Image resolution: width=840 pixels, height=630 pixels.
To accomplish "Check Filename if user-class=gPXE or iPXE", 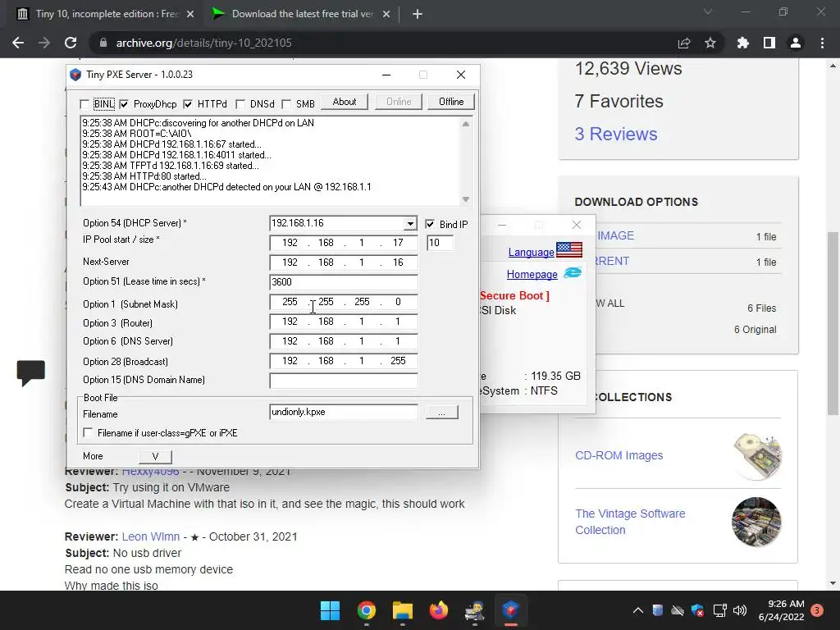I will pos(88,432).
